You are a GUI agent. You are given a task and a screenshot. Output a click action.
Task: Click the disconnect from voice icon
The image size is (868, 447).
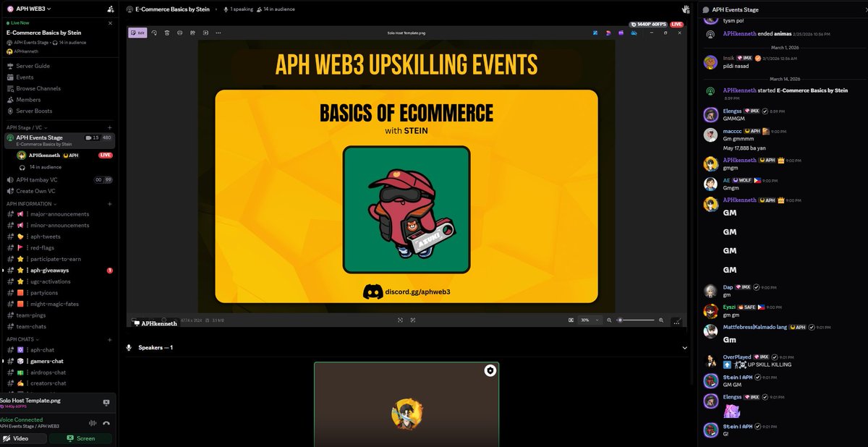point(106,423)
